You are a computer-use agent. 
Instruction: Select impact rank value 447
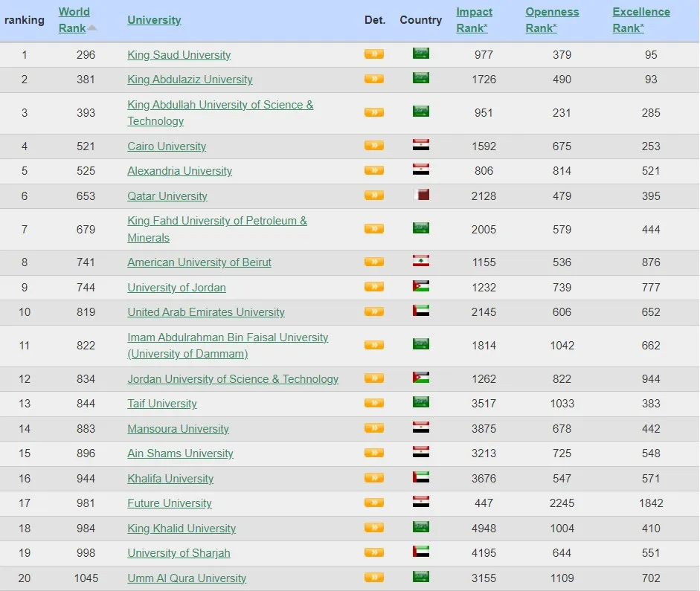(484, 503)
